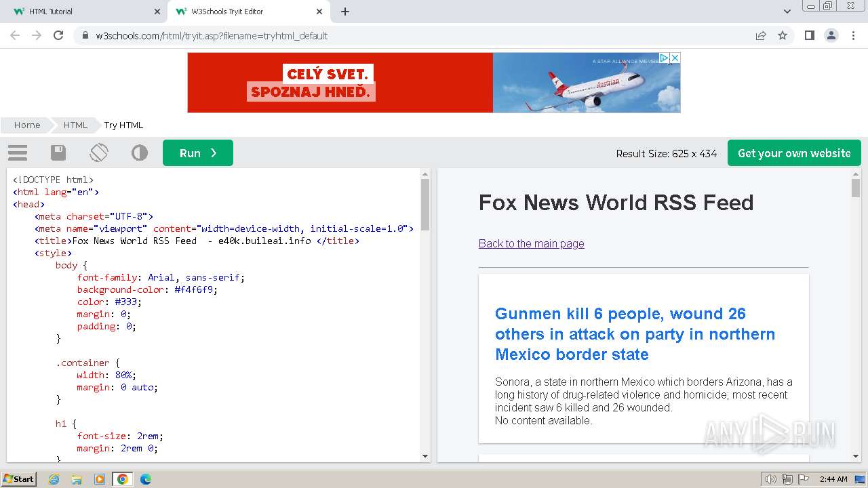The height and width of the screenshot is (488, 868).
Task: Click the code editor scroll down arrow
Action: point(425,457)
